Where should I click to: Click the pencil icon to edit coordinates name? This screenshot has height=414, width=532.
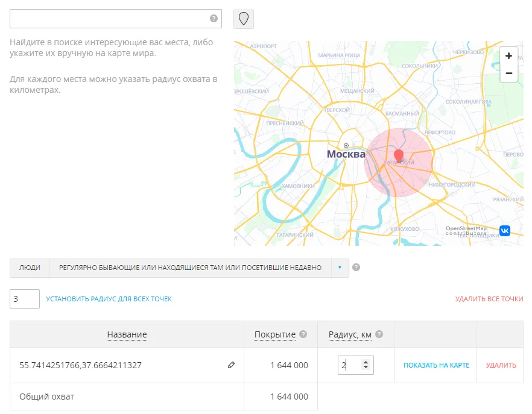pyautogui.click(x=231, y=365)
